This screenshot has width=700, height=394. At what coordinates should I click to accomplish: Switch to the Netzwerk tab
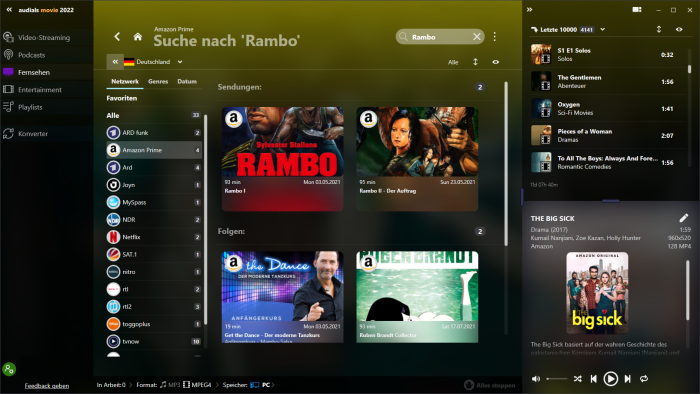[x=125, y=81]
